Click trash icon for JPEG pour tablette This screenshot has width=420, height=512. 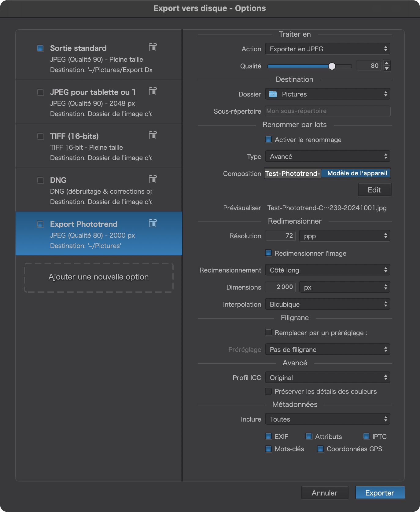[x=153, y=91]
